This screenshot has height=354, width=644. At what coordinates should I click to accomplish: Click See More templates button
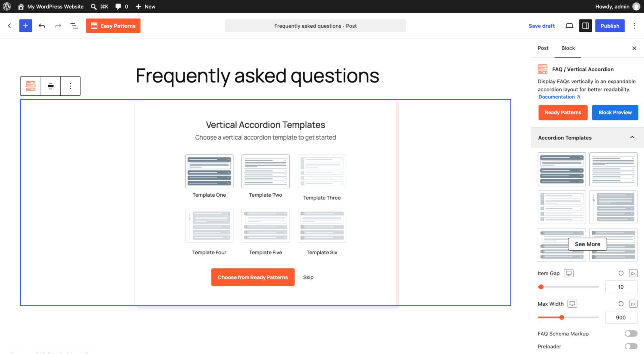click(x=588, y=244)
